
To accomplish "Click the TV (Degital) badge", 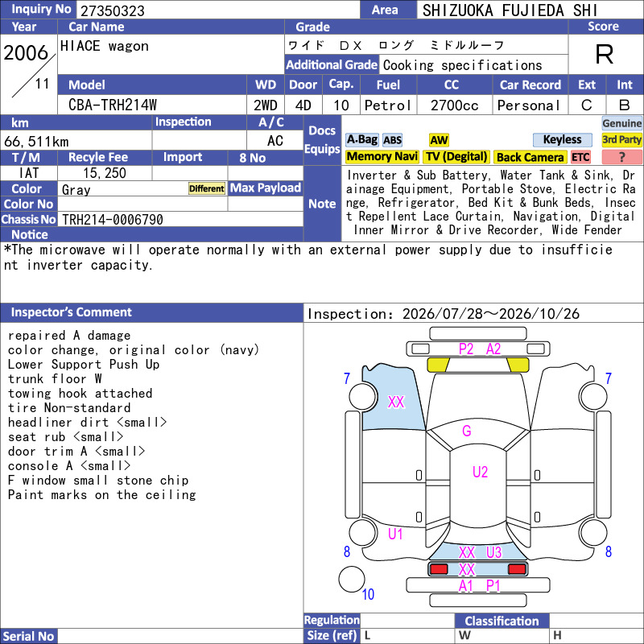I will [x=456, y=156].
